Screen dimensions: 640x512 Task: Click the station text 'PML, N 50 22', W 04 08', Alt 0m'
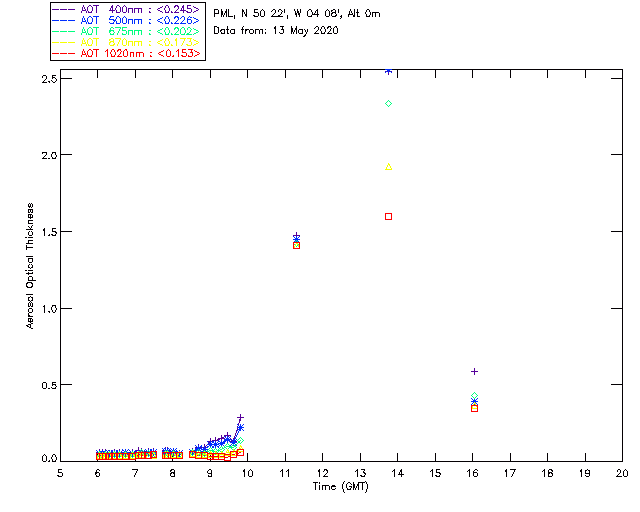coord(297,13)
